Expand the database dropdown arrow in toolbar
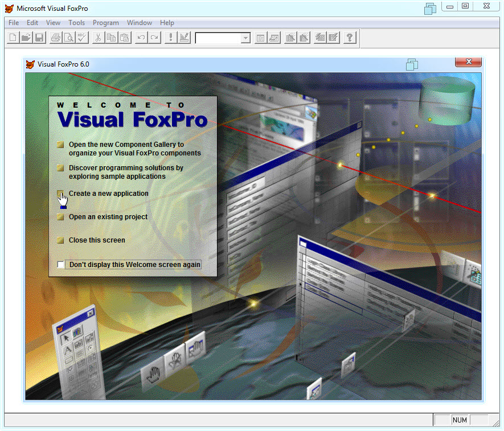 (x=245, y=38)
